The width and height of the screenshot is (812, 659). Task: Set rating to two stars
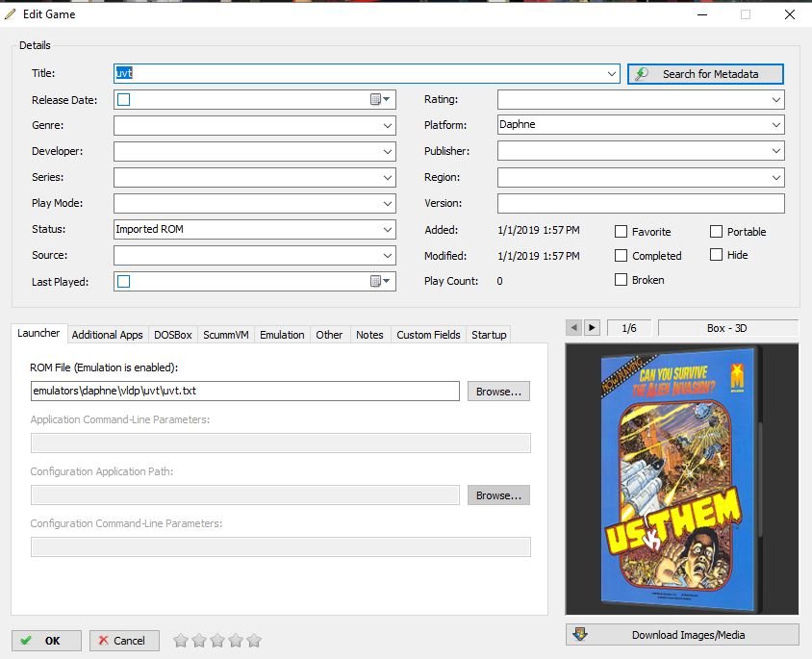199,641
